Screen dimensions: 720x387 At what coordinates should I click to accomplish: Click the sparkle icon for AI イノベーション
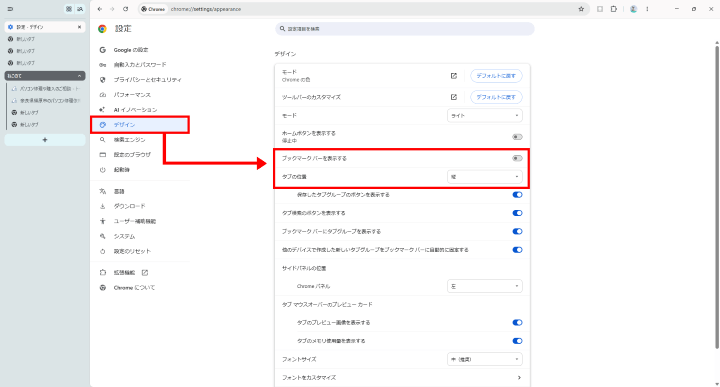103,110
